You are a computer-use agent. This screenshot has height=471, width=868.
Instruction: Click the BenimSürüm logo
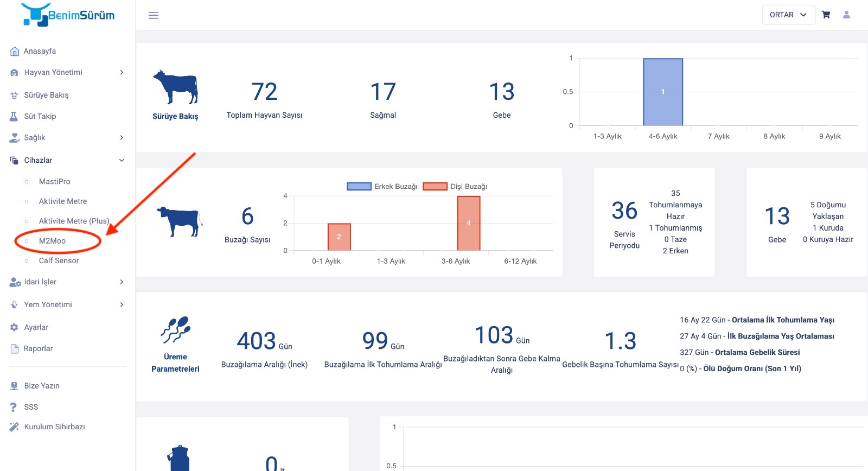point(68,15)
